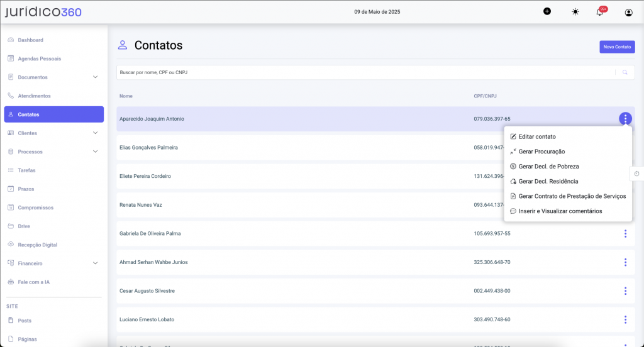This screenshot has height=347, width=644.
Task: Click the Compromissos sidebar icon
Action: [x=11, y=207]
